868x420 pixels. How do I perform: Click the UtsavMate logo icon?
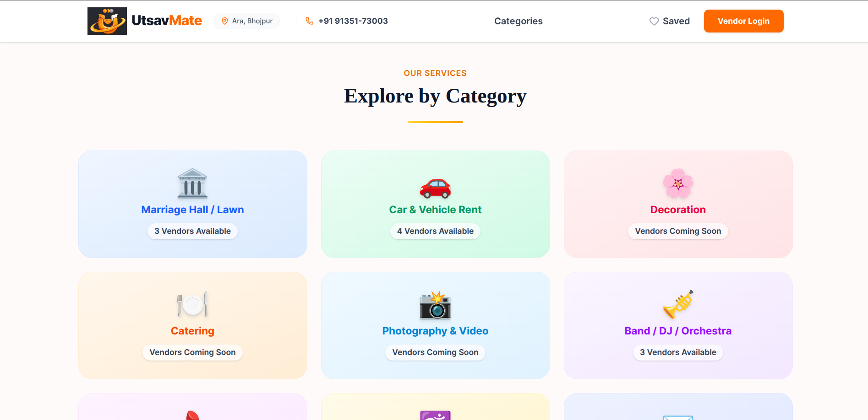point(107,21)
